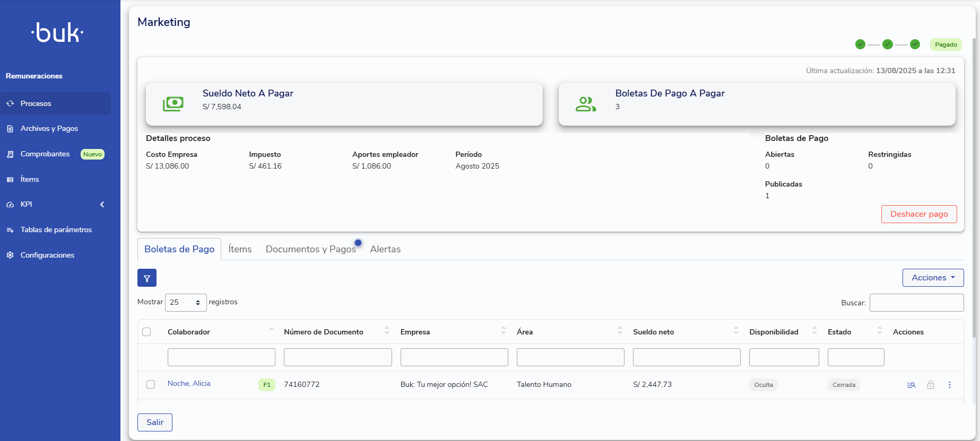Open the Noche, Alicia collaborator link
Viewport: 980px width, 441px height.
189,384
